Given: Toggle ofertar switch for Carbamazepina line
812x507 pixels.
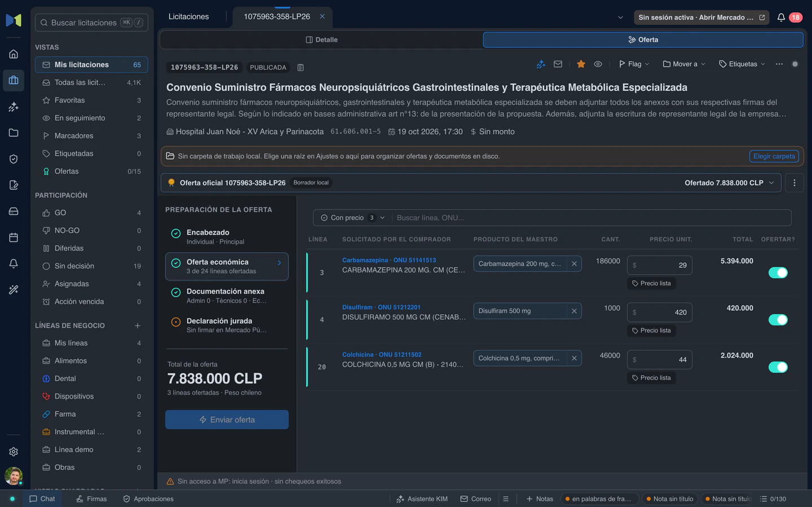Looking at the screenshot, I should [x=778, y=273].
